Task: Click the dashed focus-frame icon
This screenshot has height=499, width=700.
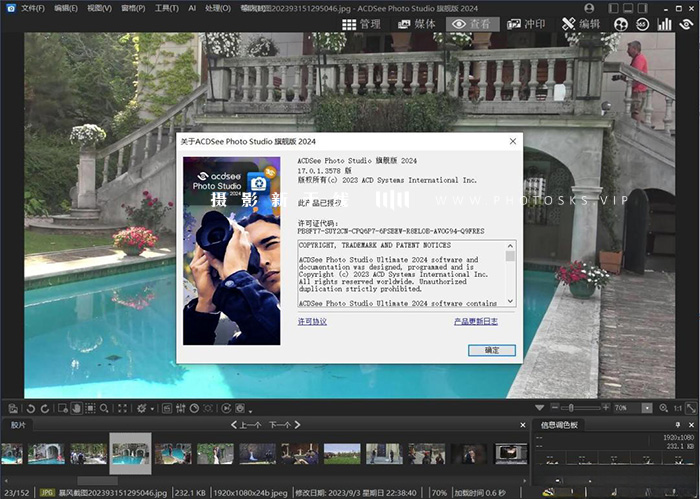Action: [208, 408]
